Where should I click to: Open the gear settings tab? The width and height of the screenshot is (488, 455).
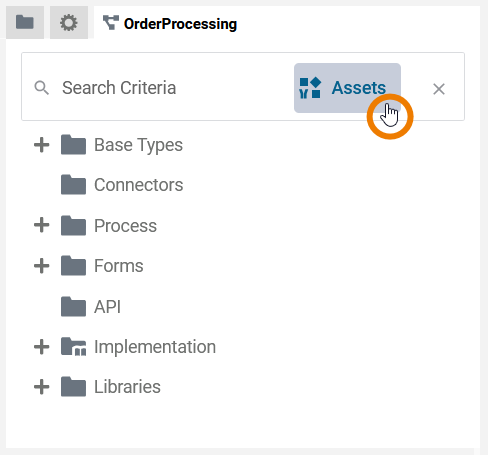tap(69, 22)
